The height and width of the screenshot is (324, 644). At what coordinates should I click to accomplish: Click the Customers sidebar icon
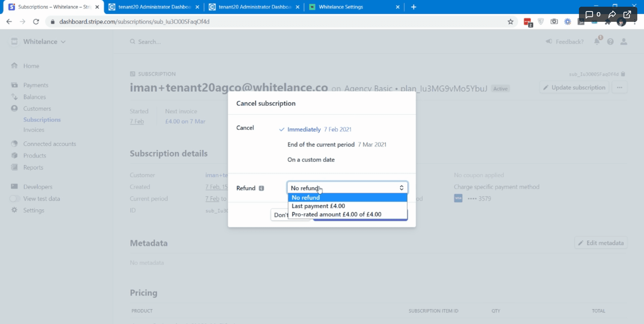14,108
